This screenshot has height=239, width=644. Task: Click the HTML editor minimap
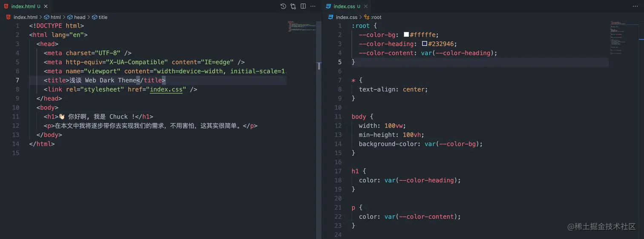(x=301, y=26)
